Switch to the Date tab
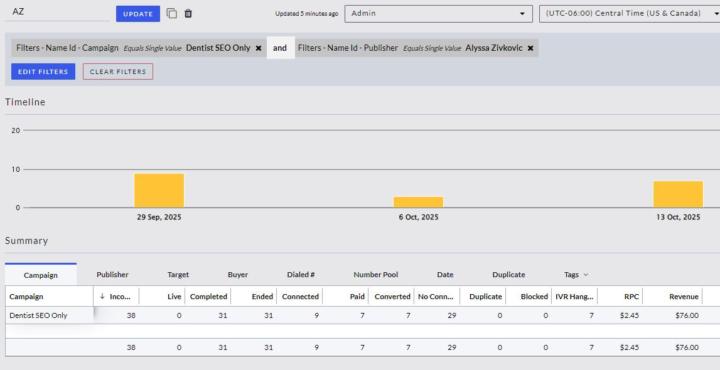This screenshot has height=370, width=720. pos(445,275)
